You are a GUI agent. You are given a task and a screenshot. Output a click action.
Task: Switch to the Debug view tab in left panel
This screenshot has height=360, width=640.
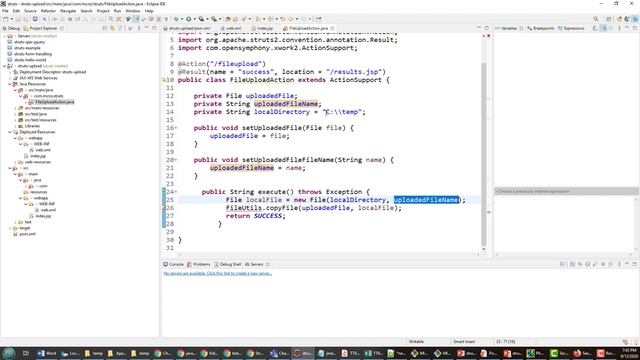(x=11, y=28)
